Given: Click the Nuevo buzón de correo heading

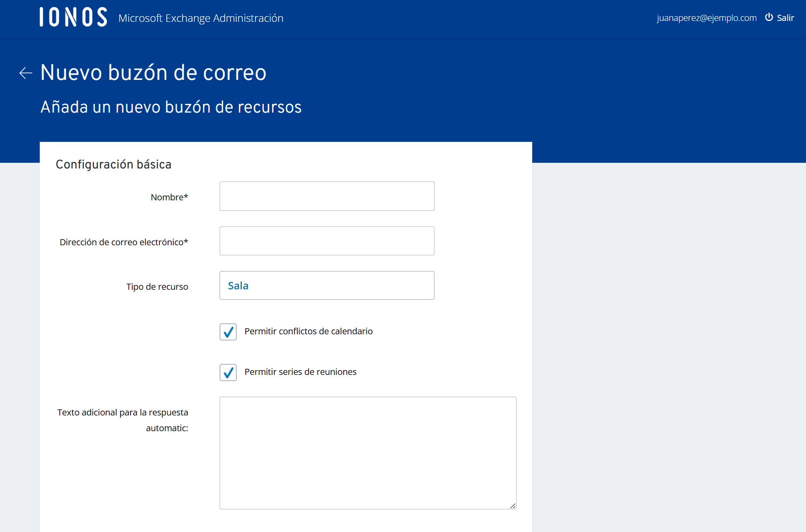Looking at the screenshot, I should (x=153, y=72).
